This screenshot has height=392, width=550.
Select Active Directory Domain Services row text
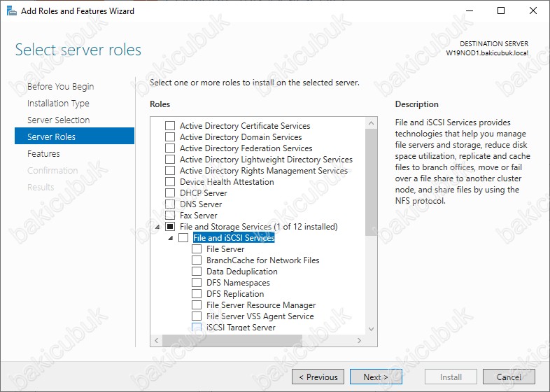241,137
